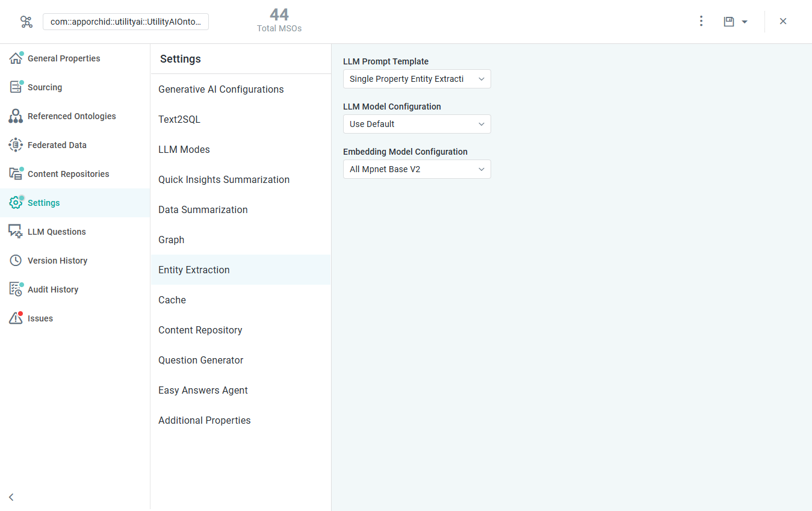Click the Version History clock icon
The height and width of the screenshot is (511, 812).
pos(16,261)
